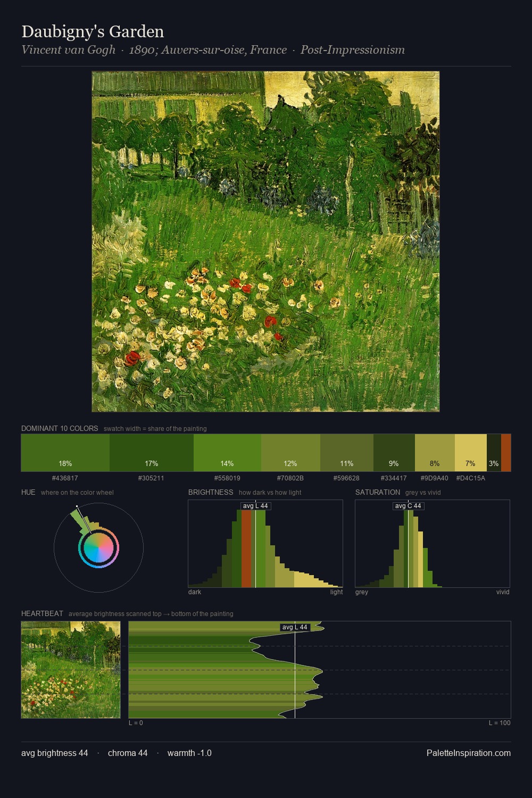Choose the 11% muted olive swatch
The image size is (532, 798).
347,453
